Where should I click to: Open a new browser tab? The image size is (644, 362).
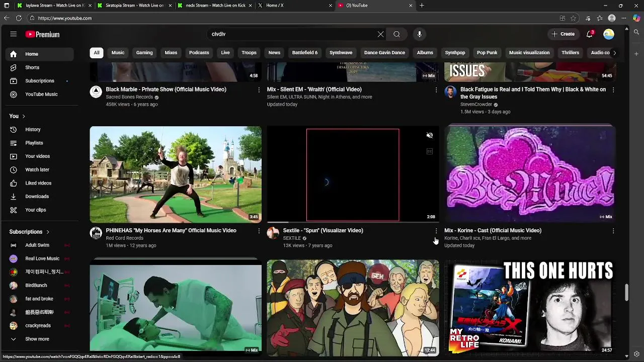click(422, 6)
